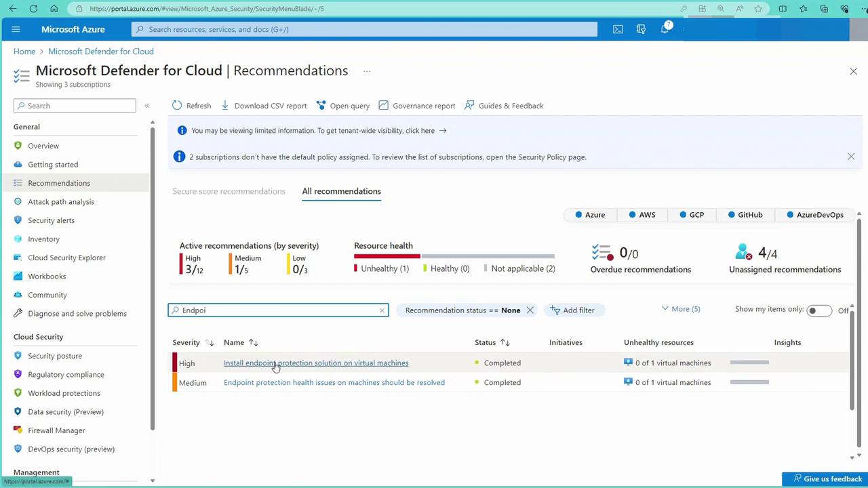Click the Endpoi recommendations search field
868x488 pixels.
(278, 310)
